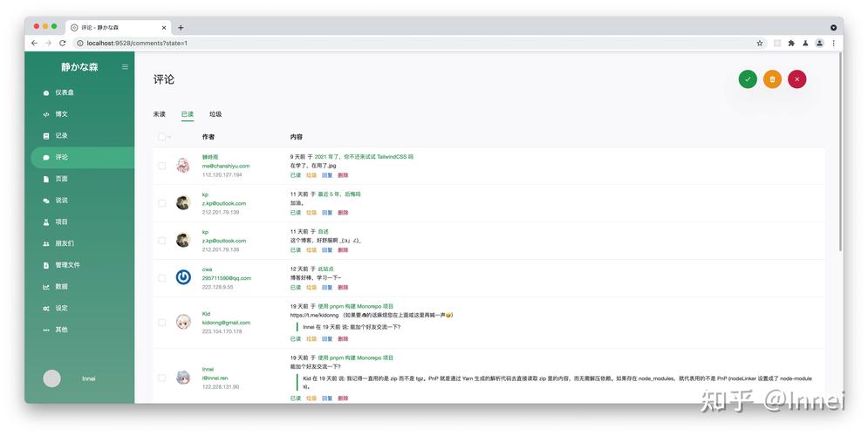Open Chrome three-dot menu

coord(833,43)
